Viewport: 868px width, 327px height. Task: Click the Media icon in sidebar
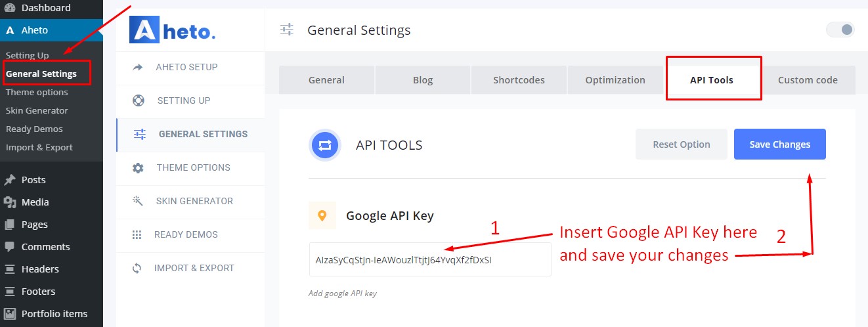(10, 202)
